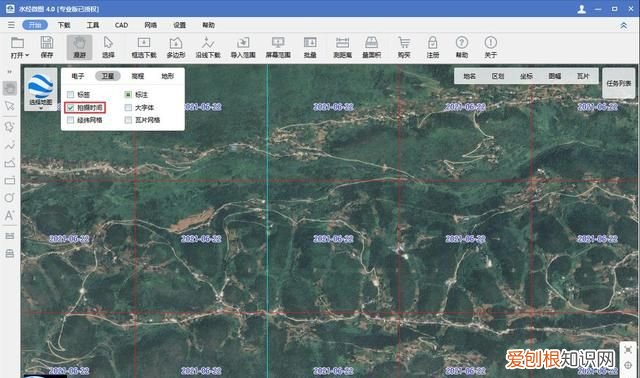Open the user account icon in title bar
640x378 pixels.
click(582, 9)
